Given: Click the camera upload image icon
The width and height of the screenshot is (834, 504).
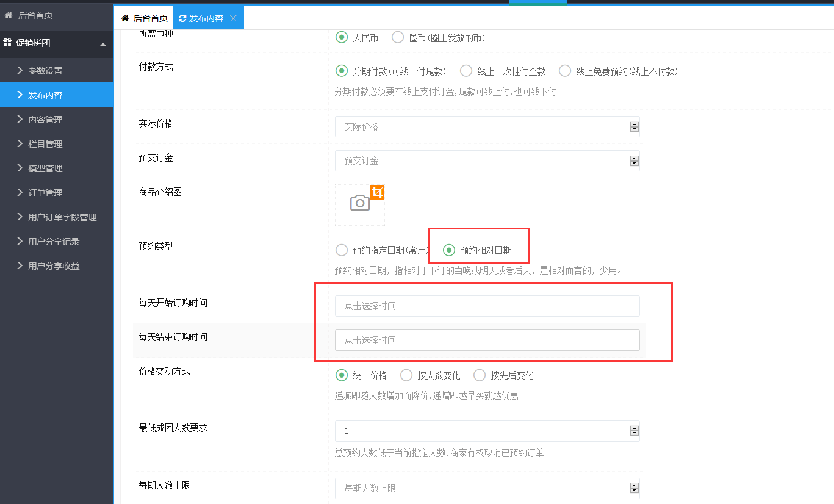Looking at the screenshot, I should [x=359, y=203].
